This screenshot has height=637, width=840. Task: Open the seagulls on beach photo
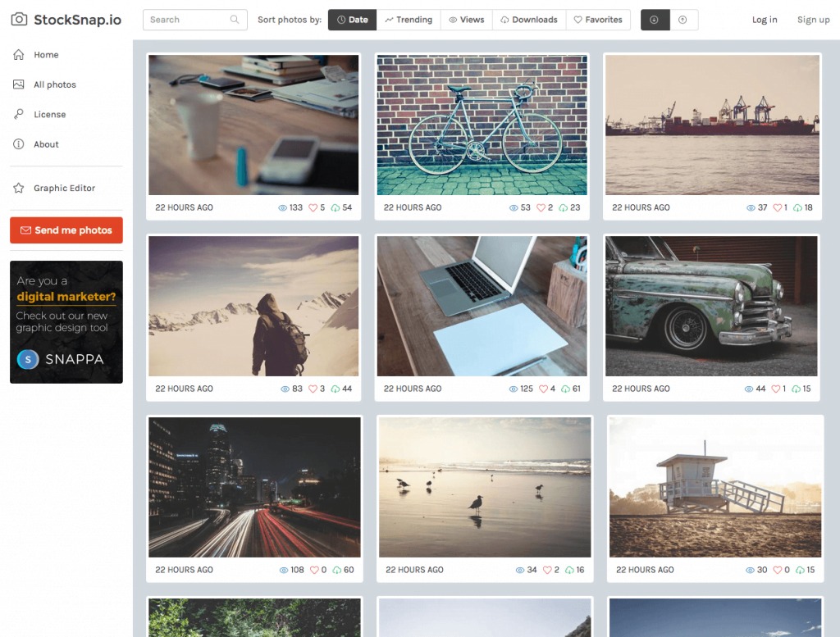pos(485,487)
